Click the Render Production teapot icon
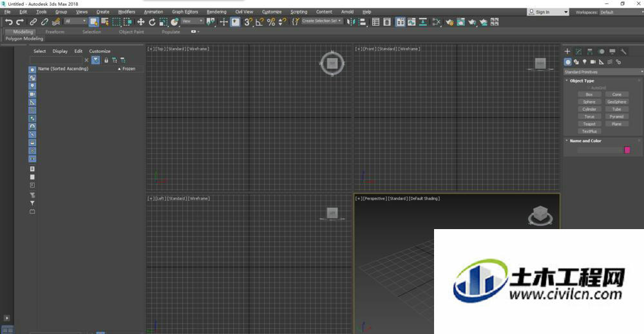 pos(472,22)
